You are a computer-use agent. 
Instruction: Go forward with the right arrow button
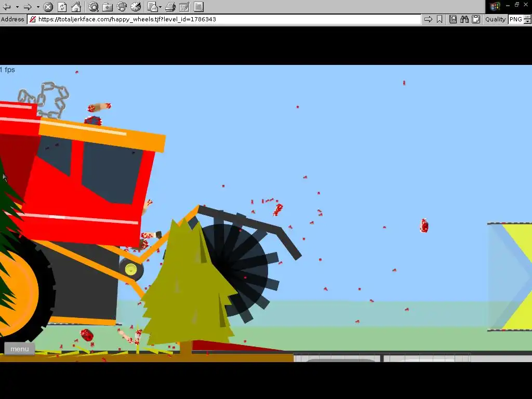(x=28, y=7)
